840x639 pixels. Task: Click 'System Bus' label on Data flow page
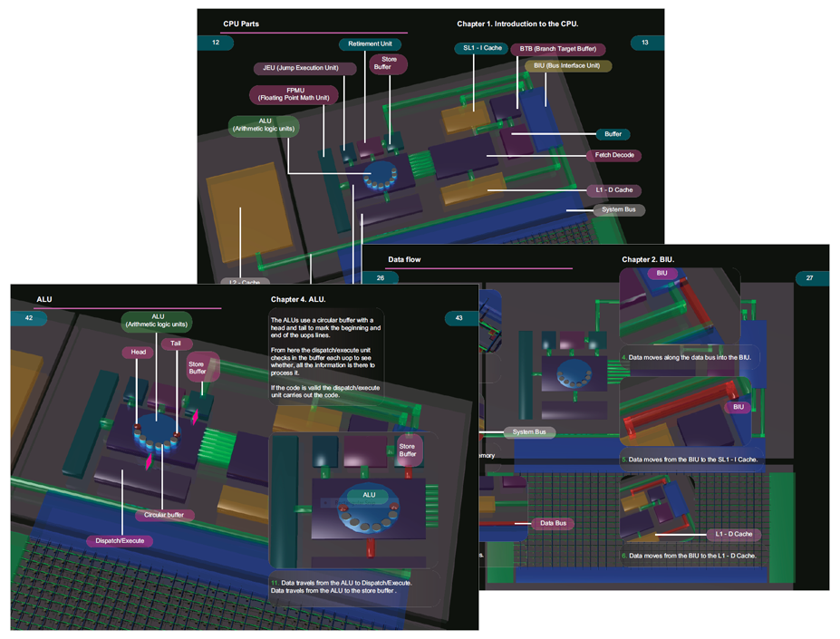click(x=529, y=432)
